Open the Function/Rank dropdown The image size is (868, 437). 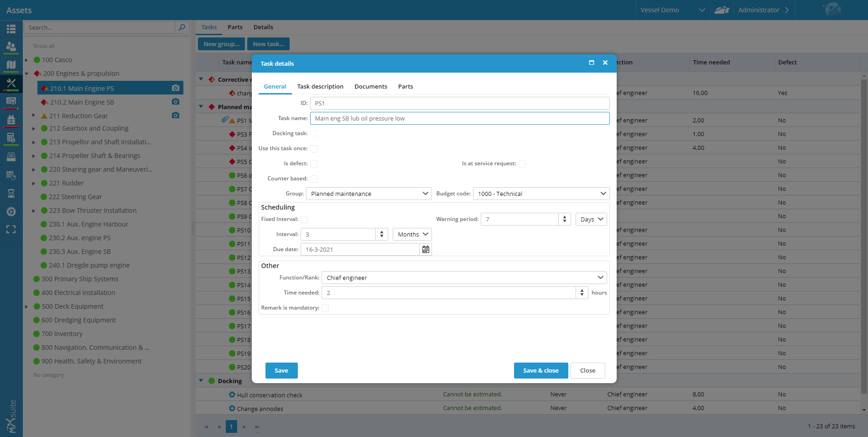(463, 278)
